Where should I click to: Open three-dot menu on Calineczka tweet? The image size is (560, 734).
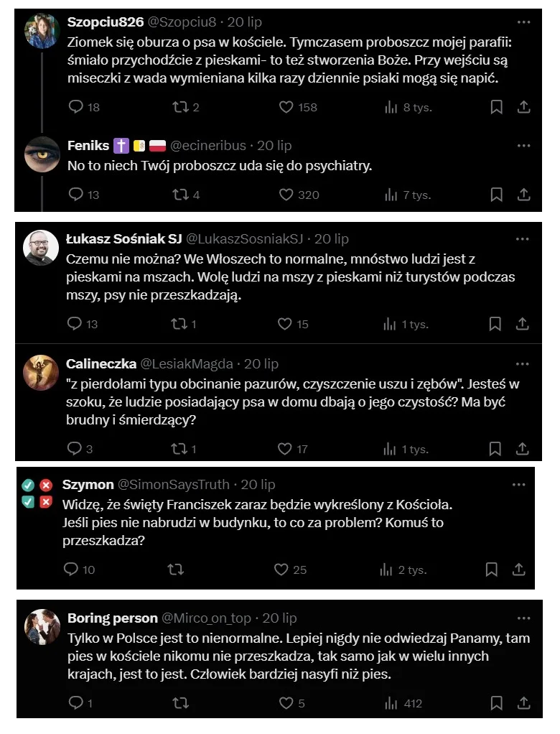point(522,363)
